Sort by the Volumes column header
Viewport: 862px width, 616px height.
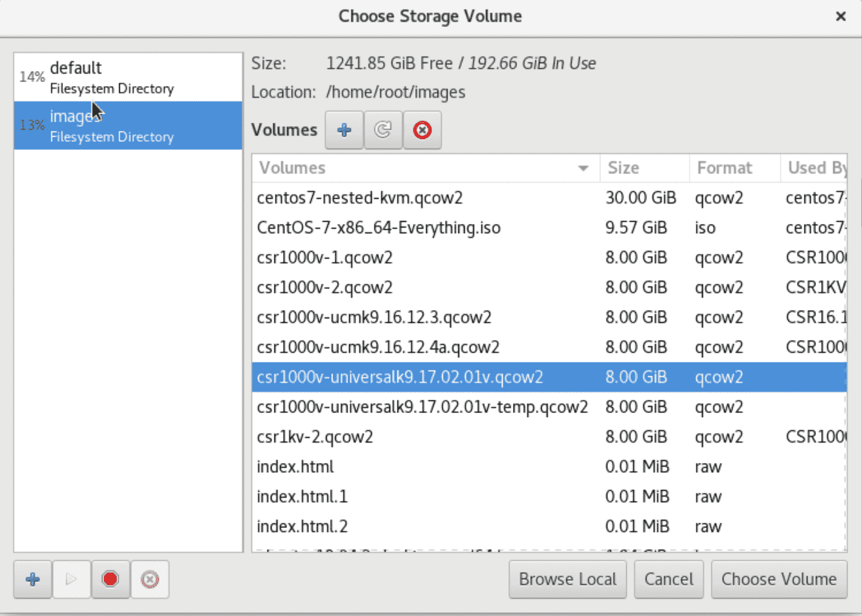click(426, 168)
